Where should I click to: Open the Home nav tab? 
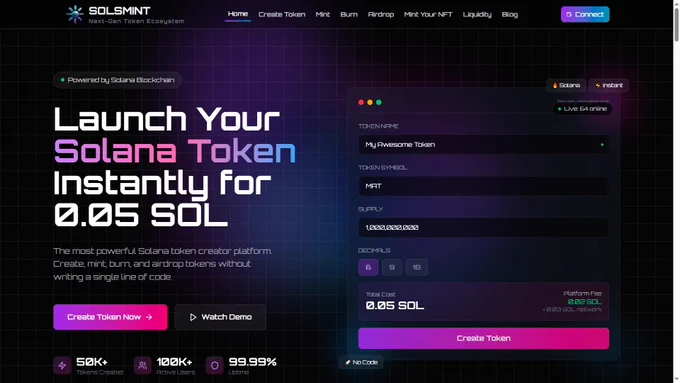click(238, 14)
